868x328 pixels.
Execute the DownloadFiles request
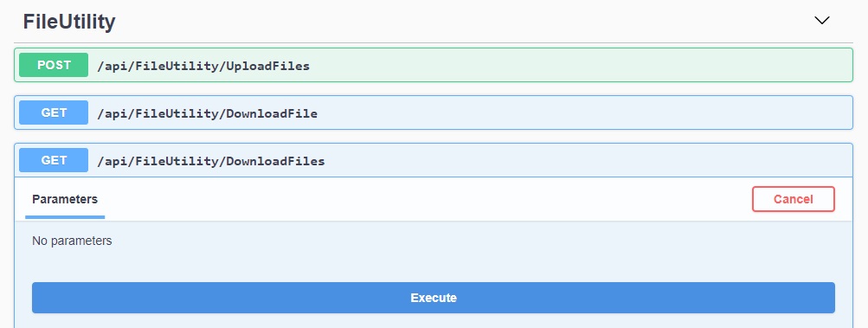(434, 298)
